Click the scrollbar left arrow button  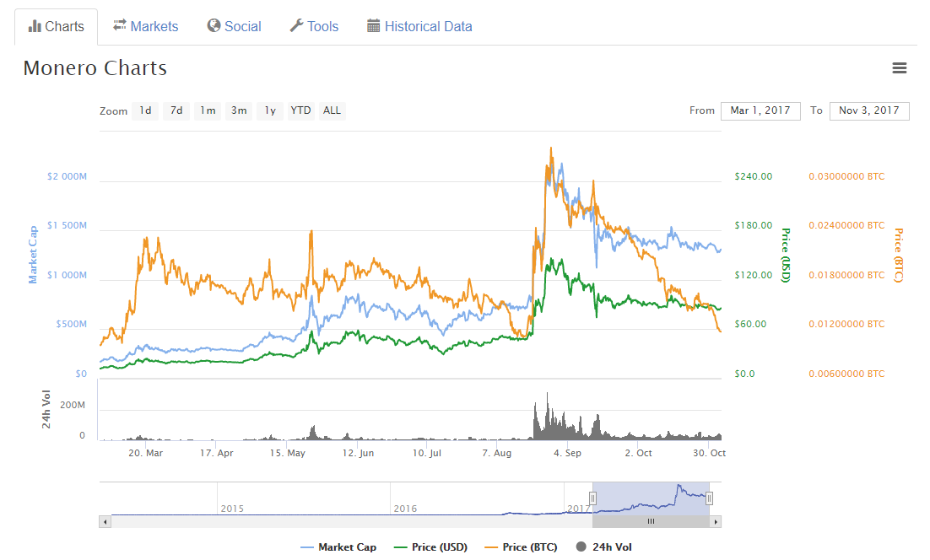pos(105,522)
